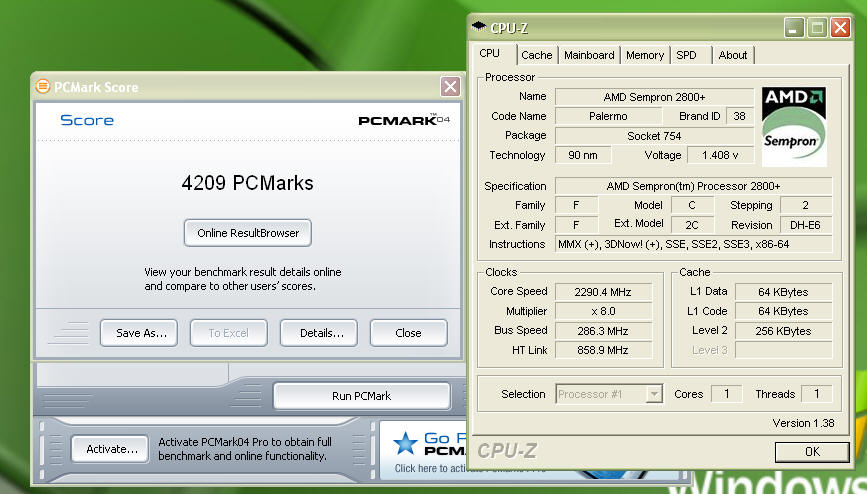
Task: Click the Close button in PCMark Score
Action: (409, 333)
